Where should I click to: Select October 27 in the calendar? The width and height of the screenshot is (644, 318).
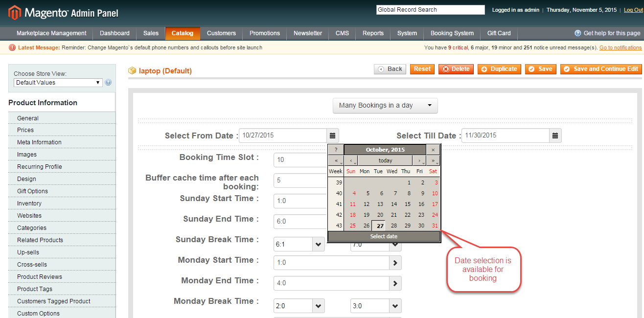(x=379, y=226)
